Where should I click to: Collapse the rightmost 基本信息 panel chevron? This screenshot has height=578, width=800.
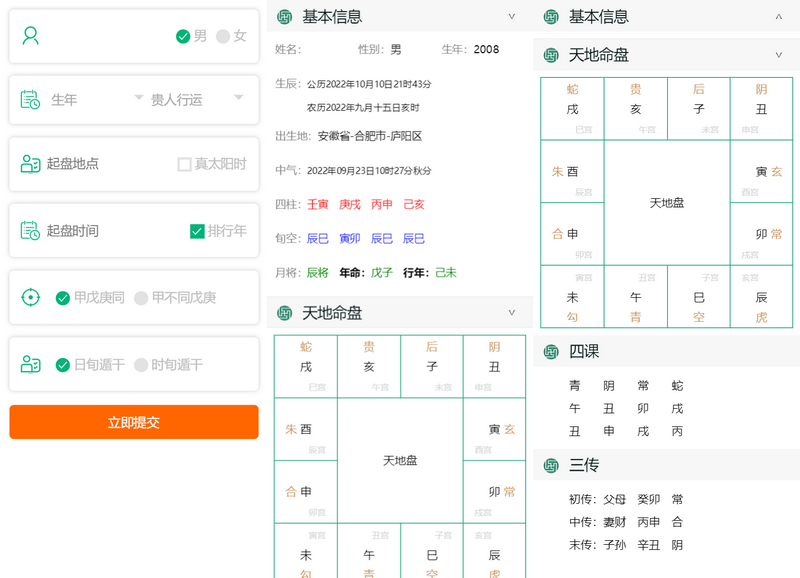[x=778, y=17]
